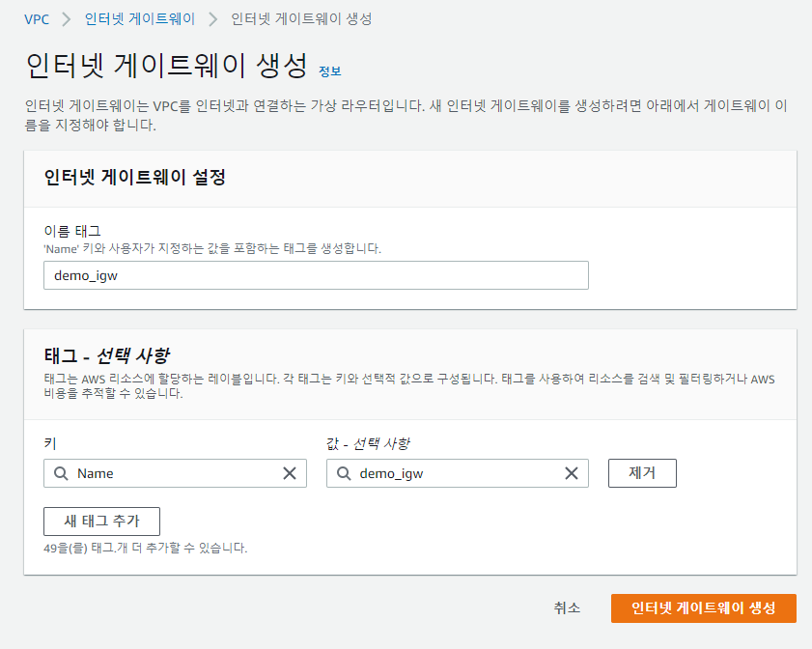Clear the Name key field with X icon
The image size is (812, 649).
coord(290,473)
